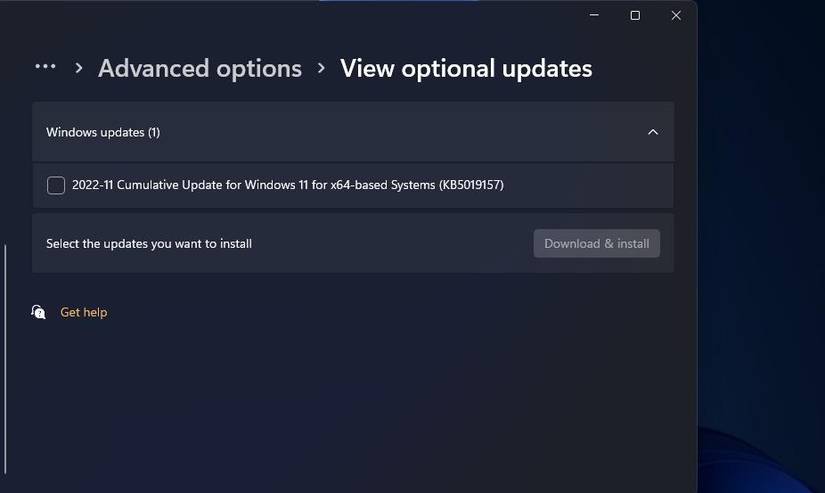
Task: Collapse Windows updates using the chevron arrow
Action: 653,132
